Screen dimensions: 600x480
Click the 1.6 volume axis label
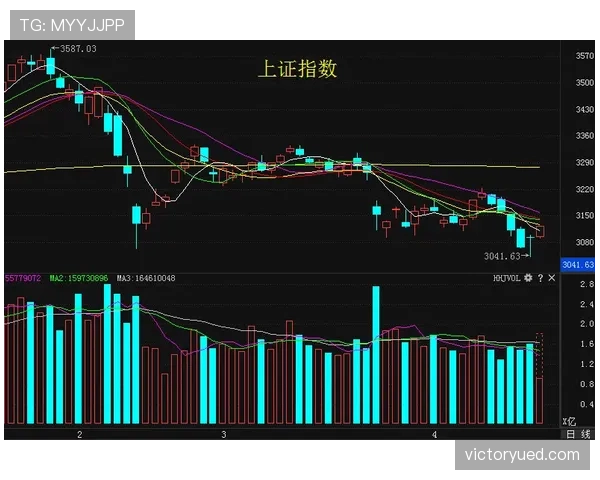point(587,344)
